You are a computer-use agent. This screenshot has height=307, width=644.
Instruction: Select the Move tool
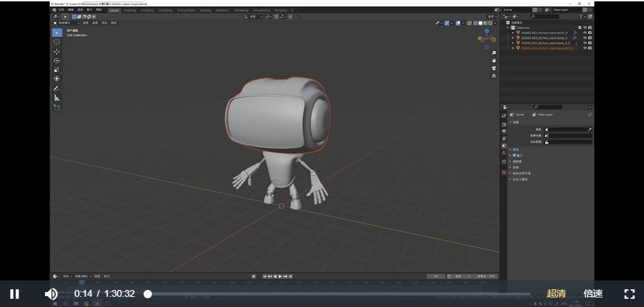[57, 52]
